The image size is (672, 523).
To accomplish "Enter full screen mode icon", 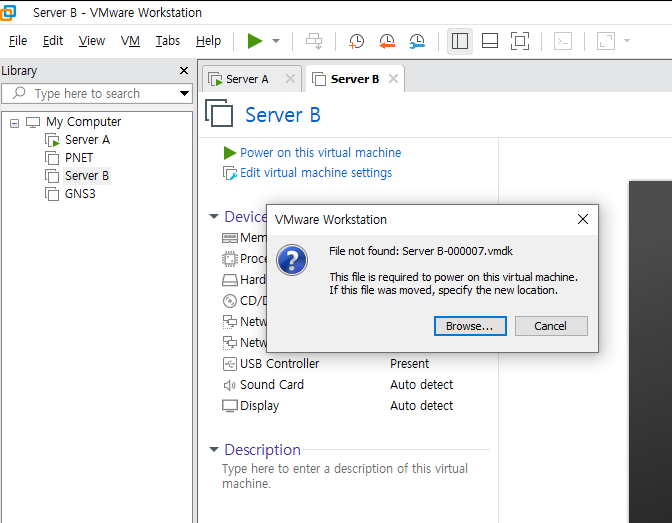I will click(x=520, y=41).
